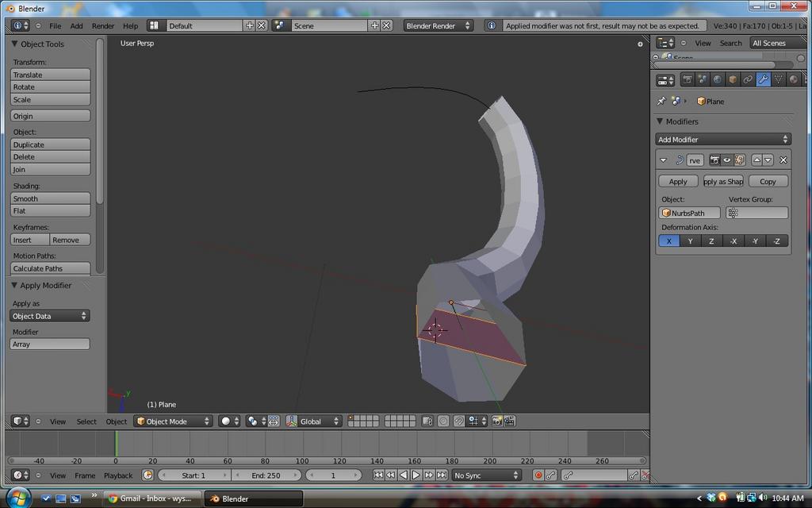Viewport: 812px width, 508px height.
Task: Set deformation axis to Y
Action: [690, 241]
